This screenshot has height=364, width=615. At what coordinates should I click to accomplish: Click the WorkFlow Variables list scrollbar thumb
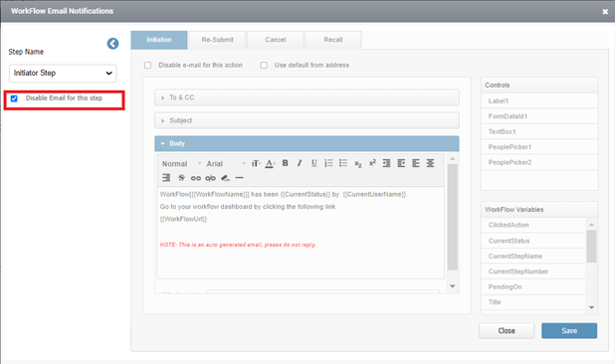point(591,246)
